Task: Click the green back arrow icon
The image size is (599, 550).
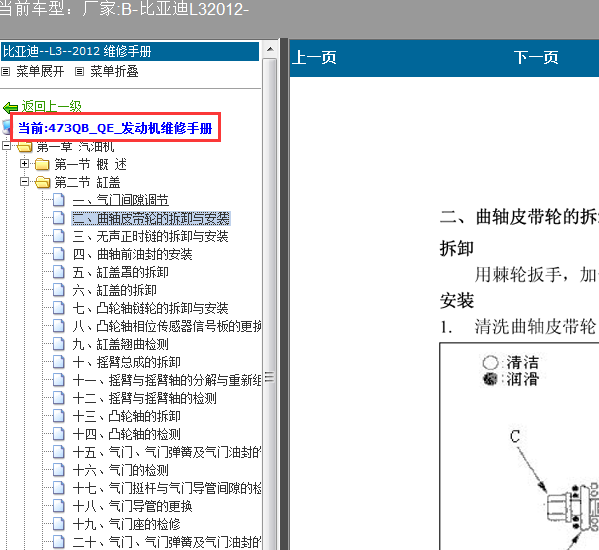Action: [10, 108]
